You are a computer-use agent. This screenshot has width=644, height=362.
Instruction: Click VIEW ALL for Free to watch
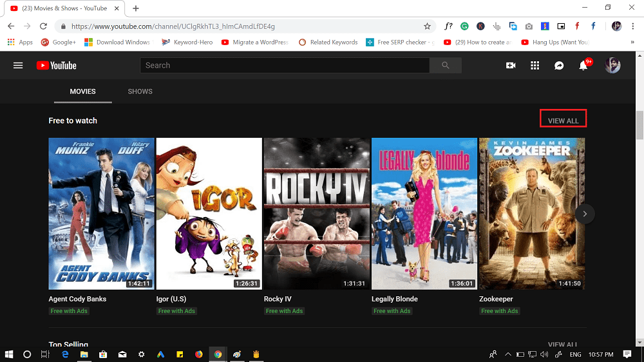(563, 120)
